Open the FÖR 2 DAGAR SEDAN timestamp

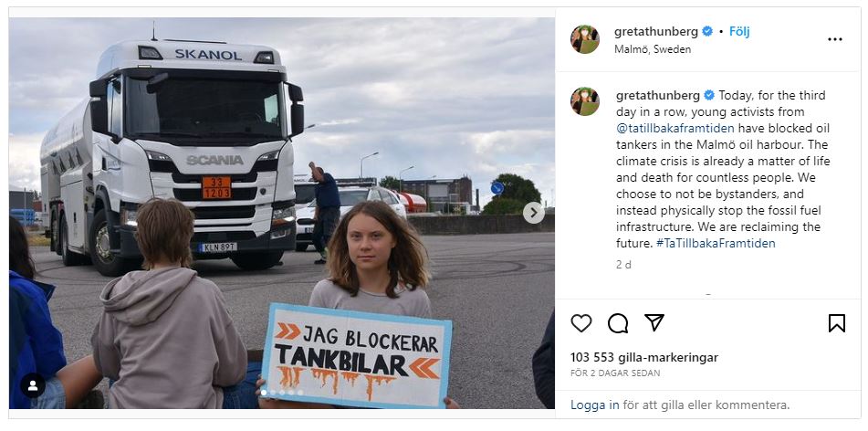coord(615,373)
